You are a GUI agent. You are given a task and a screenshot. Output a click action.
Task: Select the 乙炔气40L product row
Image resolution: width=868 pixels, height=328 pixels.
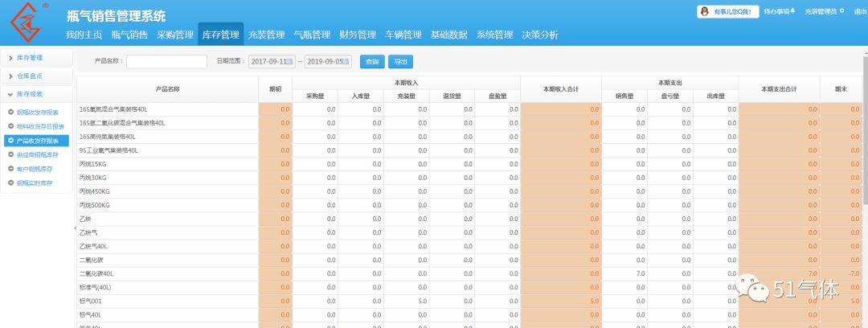(469, 246)
